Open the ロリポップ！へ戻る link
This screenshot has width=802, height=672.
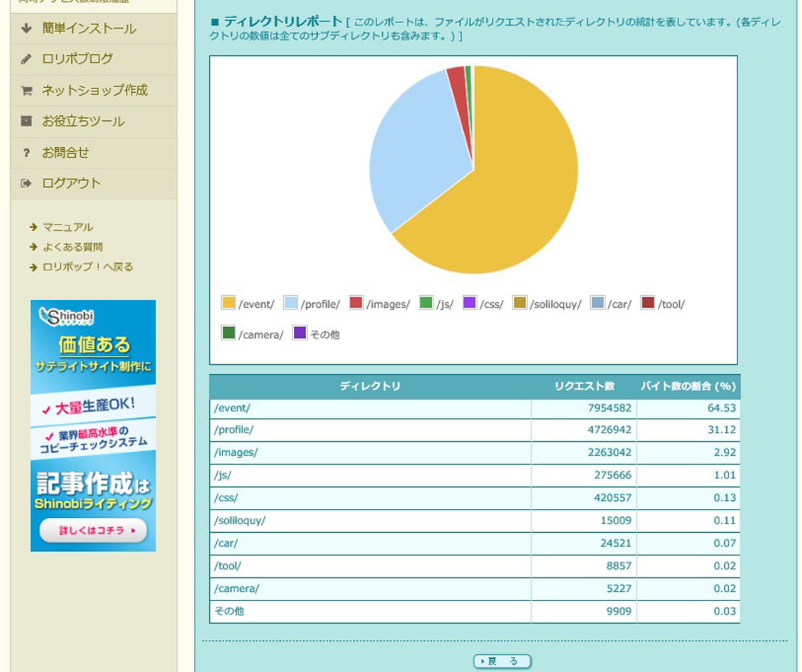coord(88,267)
